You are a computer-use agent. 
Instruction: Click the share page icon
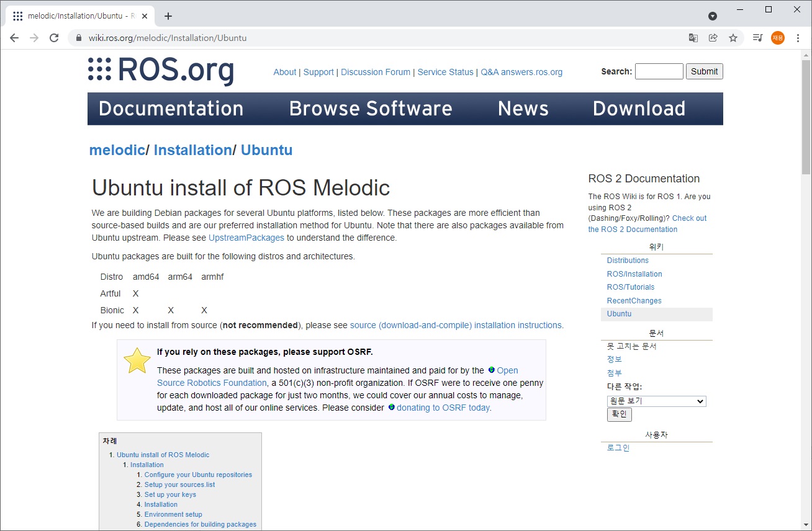click(713, 38)
